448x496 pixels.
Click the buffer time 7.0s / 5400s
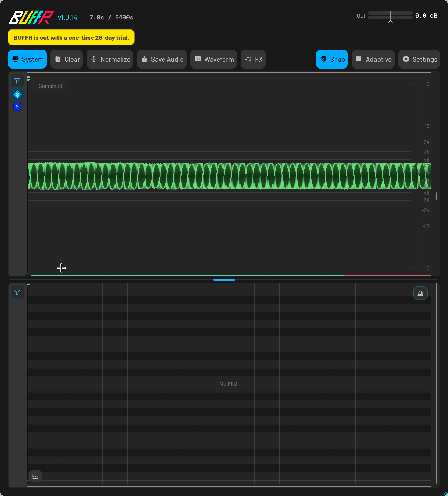(x=111, y=17)
